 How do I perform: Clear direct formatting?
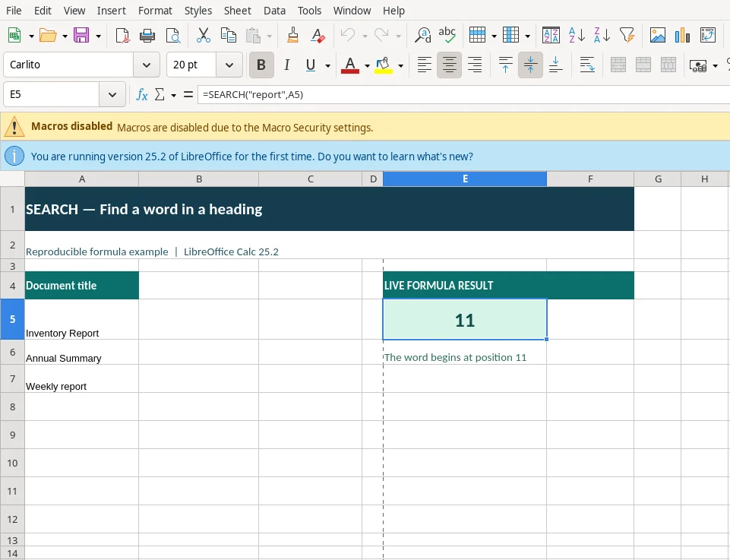(318, 36)
